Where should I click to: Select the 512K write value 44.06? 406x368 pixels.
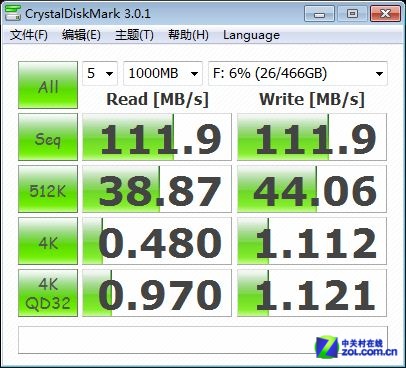click(312, 189)
